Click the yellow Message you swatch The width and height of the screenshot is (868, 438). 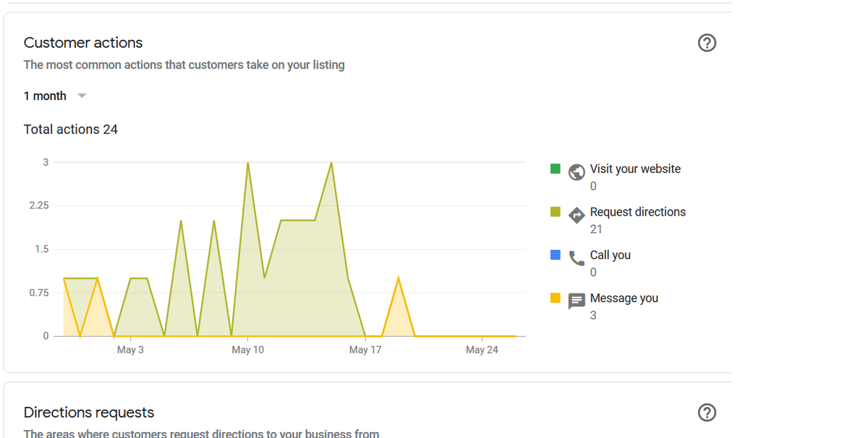(556, 298)
